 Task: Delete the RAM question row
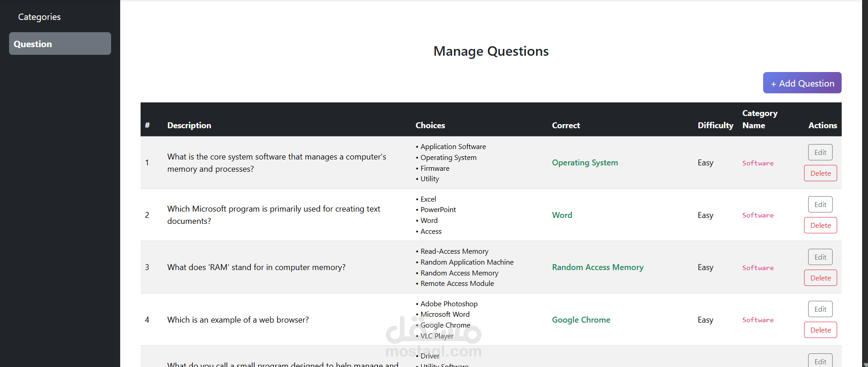820,278
